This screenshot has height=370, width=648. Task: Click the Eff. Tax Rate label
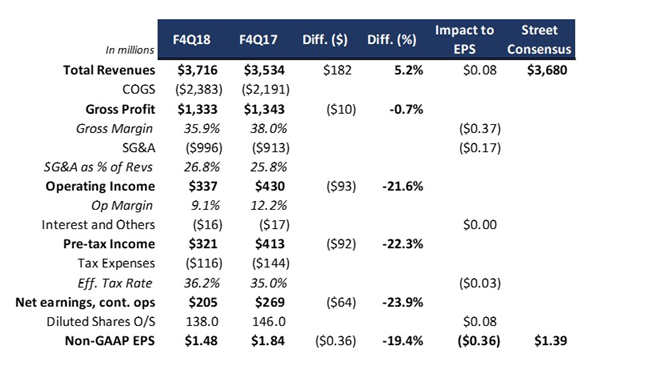pyautogui.click(x=115, y=283)
